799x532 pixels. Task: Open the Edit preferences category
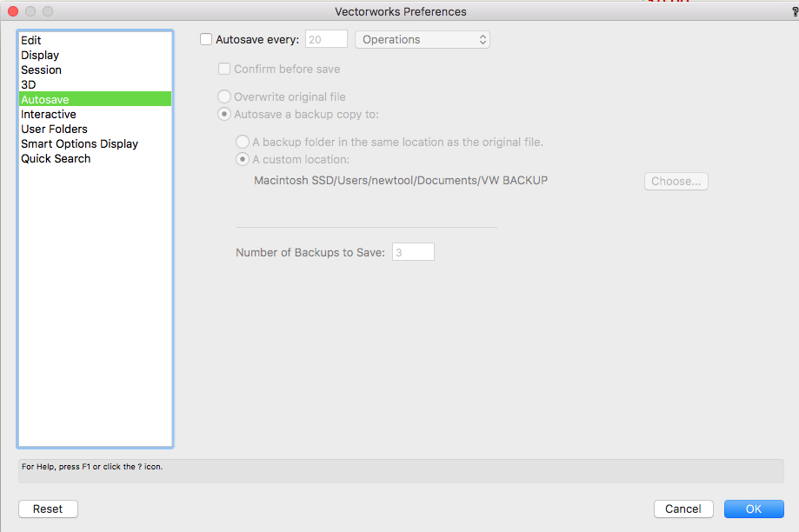click(31, 40)
